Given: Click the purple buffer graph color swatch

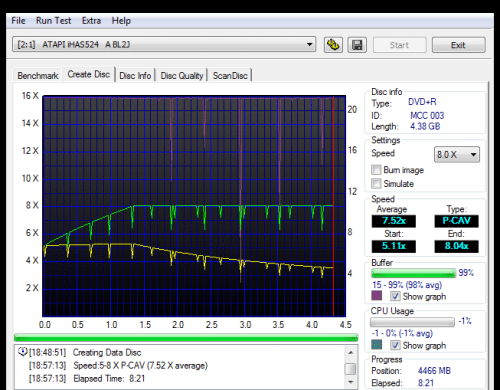Looking at the screenshot, I should (377, 296).
